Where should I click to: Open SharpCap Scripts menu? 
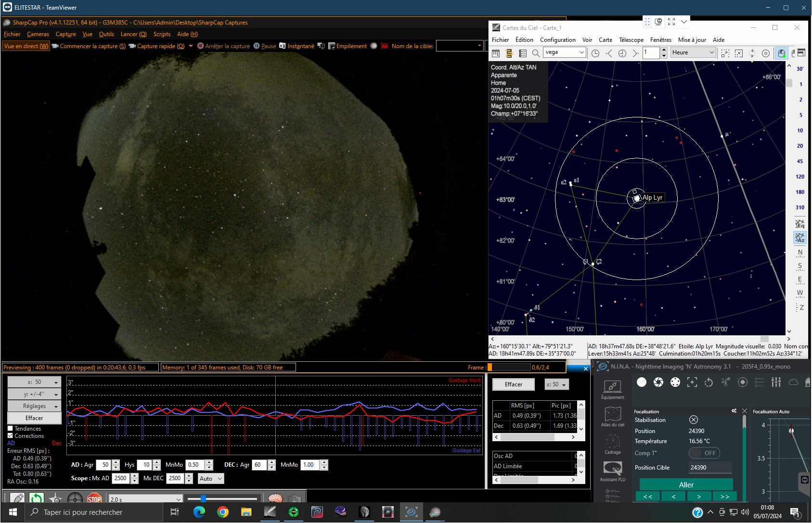(x=162, y=34)
